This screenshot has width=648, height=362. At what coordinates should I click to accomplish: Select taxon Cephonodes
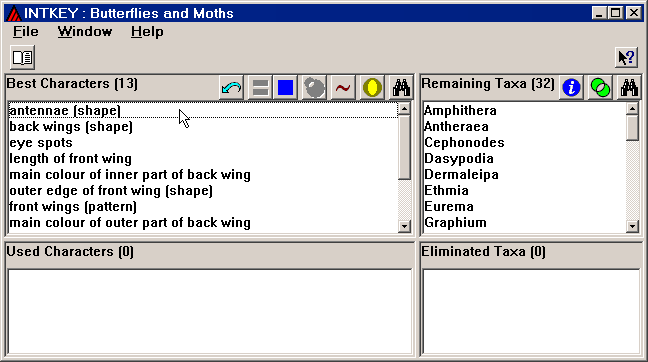coord(524,143)
